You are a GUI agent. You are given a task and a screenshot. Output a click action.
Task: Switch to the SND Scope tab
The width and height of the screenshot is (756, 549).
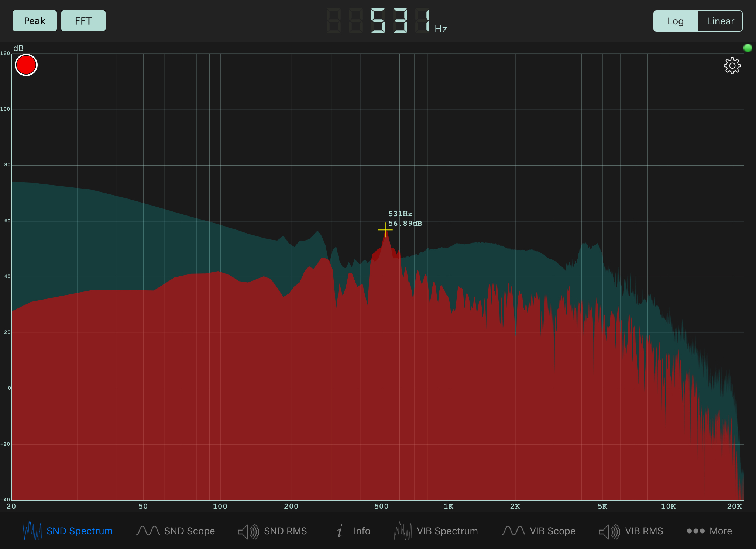pyautogui.click(x=189, y=531)
